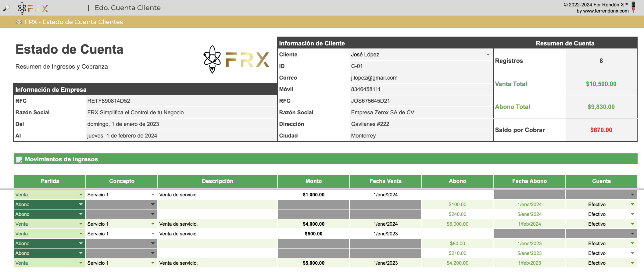Open Concepto dropdown in the $1,000.00 row
Screen dimensions: 644x272
pos(153,195)
